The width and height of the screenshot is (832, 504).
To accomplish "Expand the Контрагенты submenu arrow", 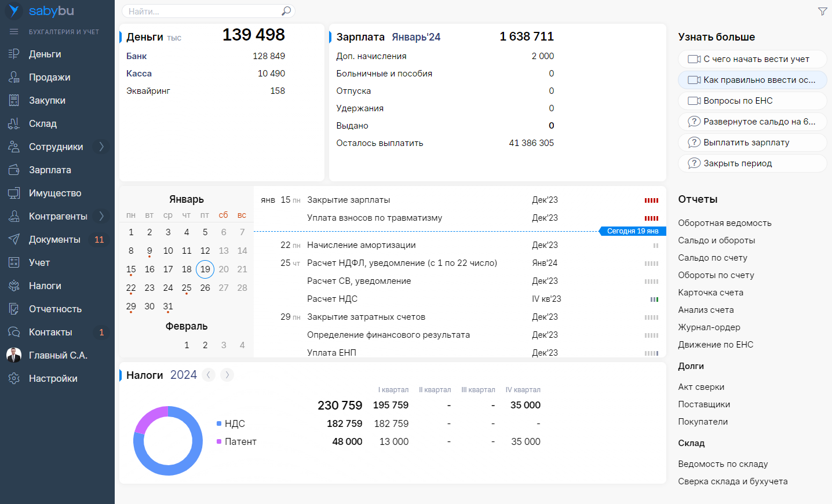I will [101, 216].
